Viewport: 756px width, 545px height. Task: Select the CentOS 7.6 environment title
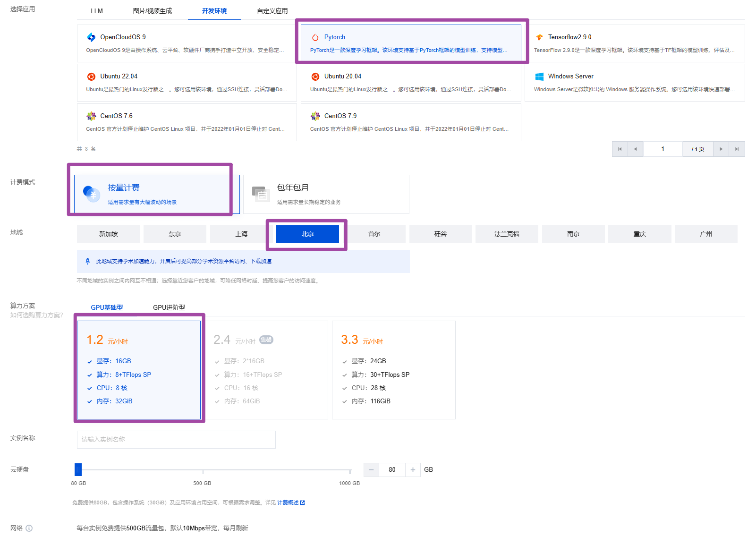tap(116, 116)
